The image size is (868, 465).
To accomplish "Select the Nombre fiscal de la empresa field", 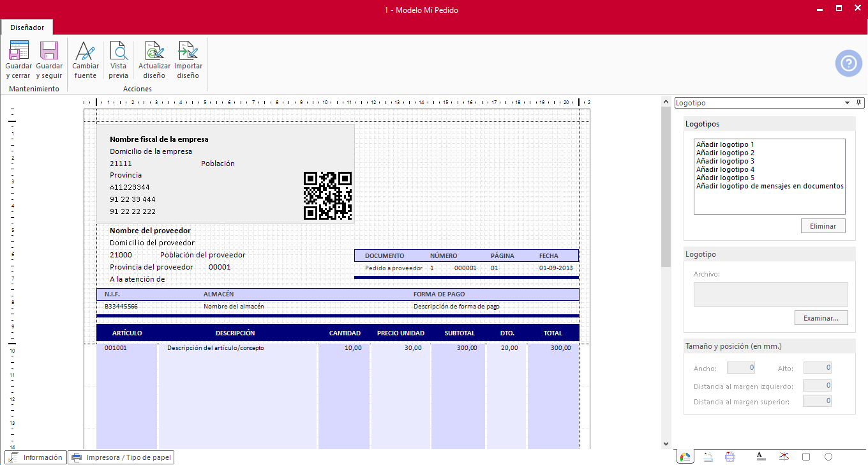I will coord(159,139).
